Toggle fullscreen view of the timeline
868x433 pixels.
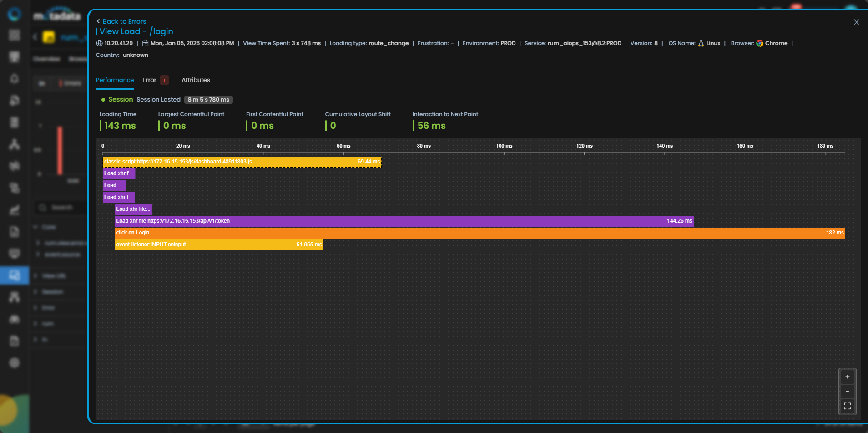847,406
